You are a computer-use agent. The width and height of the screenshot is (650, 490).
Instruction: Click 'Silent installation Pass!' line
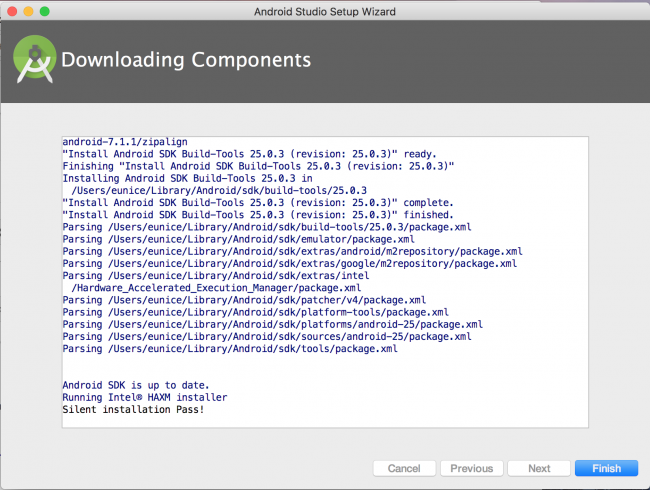[133, 410]
